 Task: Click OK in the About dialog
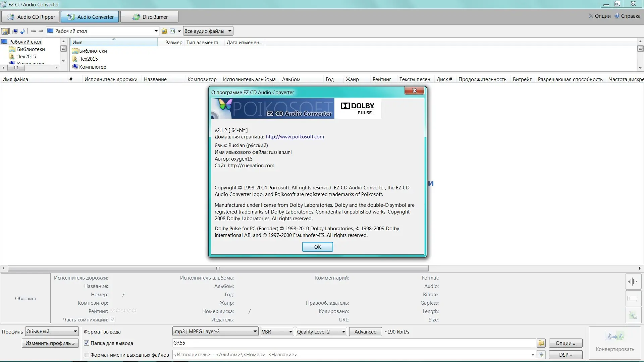pyautogui.click(x=317, y=247)
